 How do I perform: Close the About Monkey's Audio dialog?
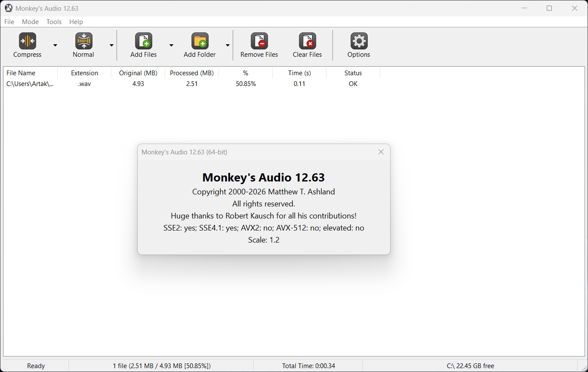click(381, 152)
